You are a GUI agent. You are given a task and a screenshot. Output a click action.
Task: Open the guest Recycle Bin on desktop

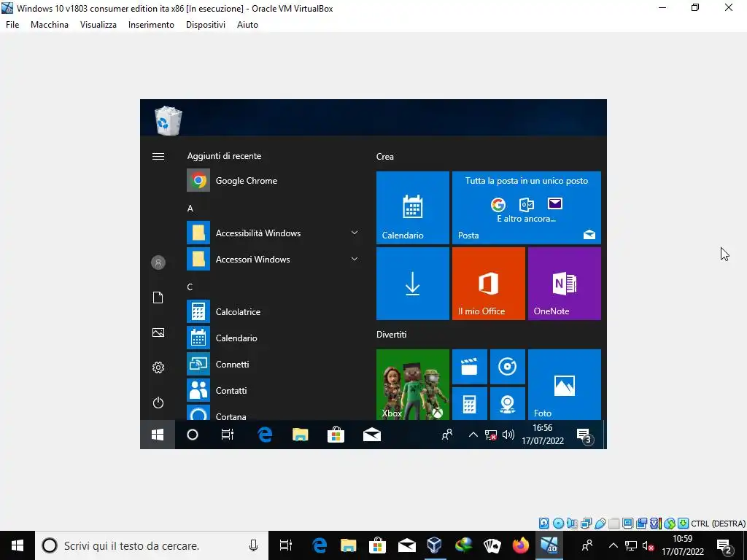click(169, 120)
